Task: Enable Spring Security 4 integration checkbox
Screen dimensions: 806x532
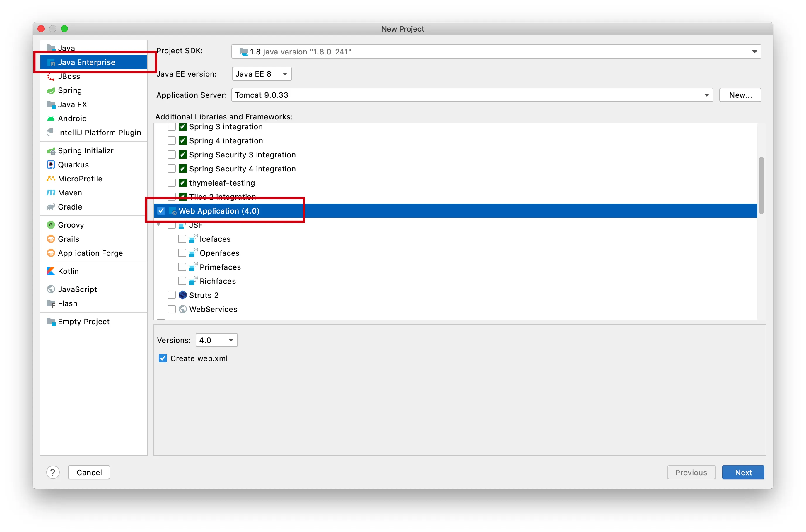Action: [171, 169]
